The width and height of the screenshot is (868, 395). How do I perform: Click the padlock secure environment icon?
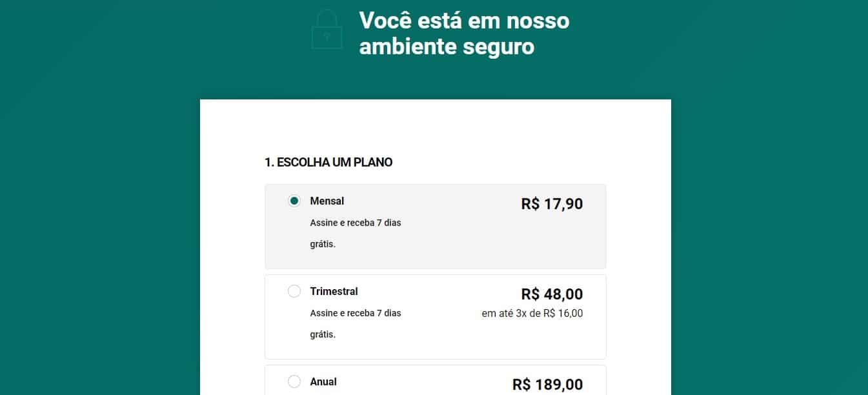tap(327, 30)
